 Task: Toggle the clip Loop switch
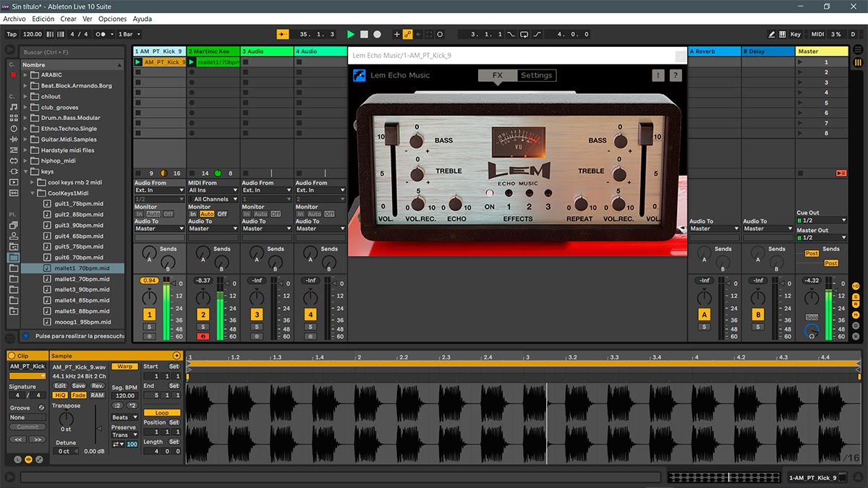point(162,413)
